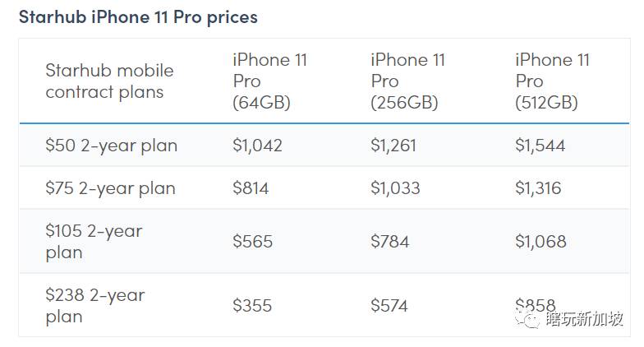
Task: Click the $814 price cell
Action: (x=251, y=188)
